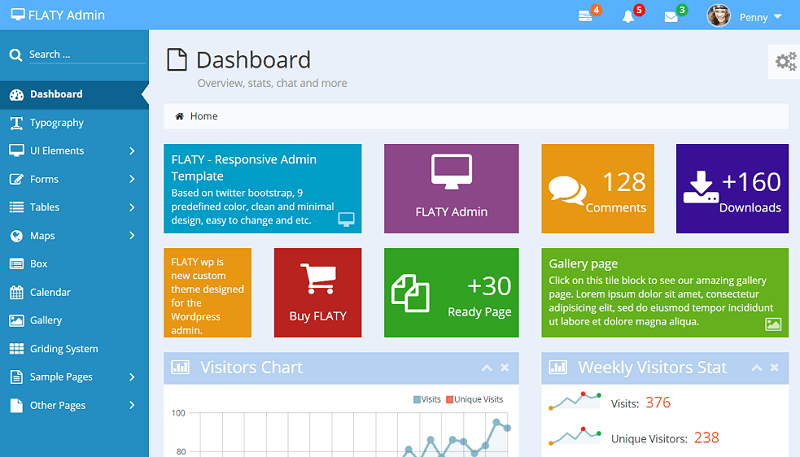The height and width of the screenshot is (457, 800).
Task: Click the FLATY Admin monitor logo icon
Action: (x=17, y=14)
